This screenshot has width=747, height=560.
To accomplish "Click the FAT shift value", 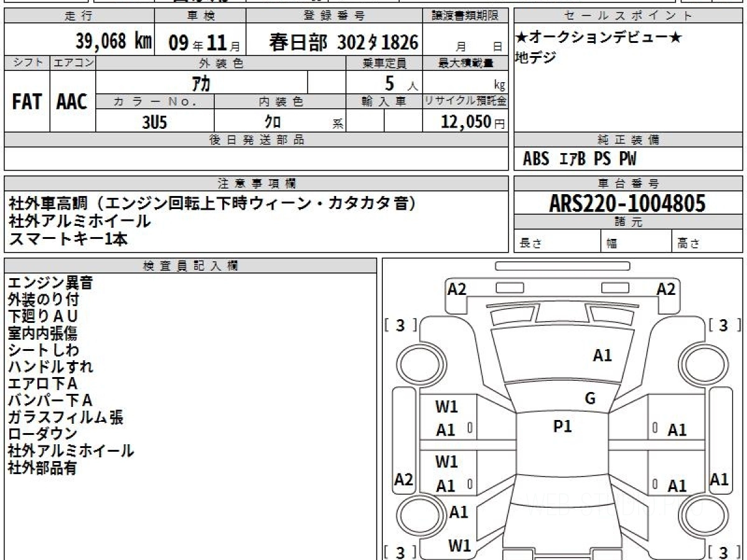I will [27, 101].
